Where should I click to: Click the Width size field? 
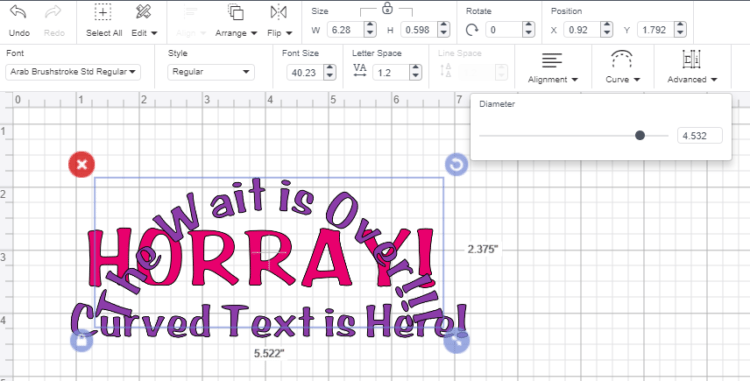click(345, 30)
